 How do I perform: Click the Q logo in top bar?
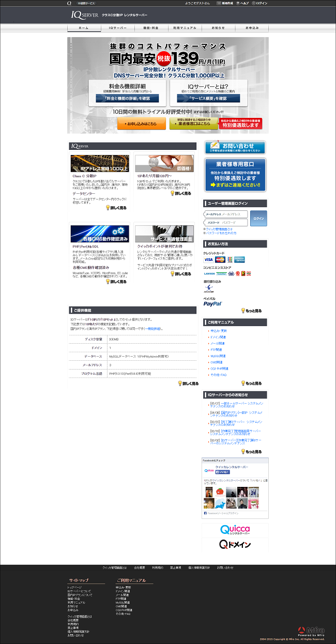pyautogui.click(x=69, y=3)
